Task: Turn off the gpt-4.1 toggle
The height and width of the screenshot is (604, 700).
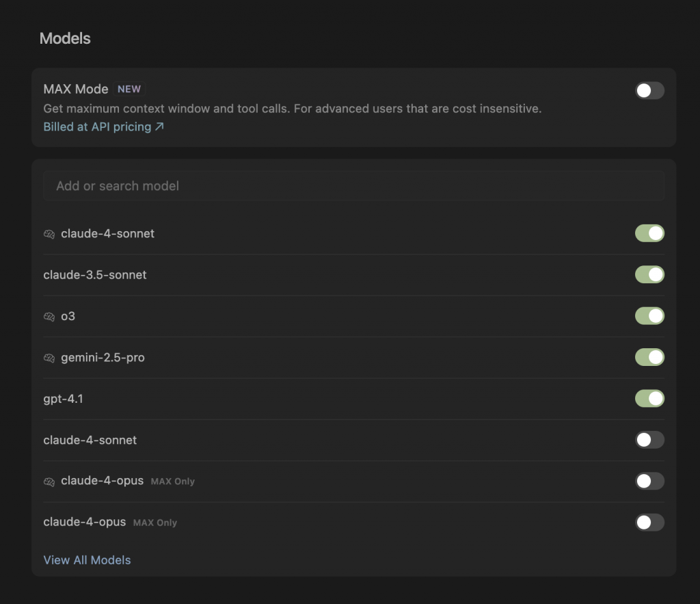Action: [x=649, y=399]
